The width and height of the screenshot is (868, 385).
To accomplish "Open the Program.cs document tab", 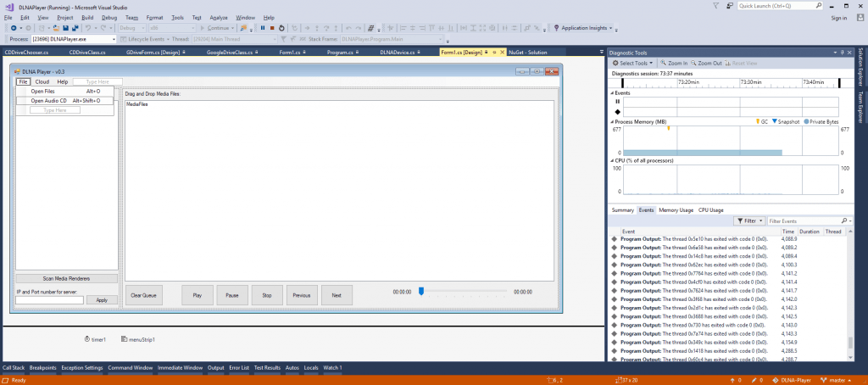I will point(339,53).
